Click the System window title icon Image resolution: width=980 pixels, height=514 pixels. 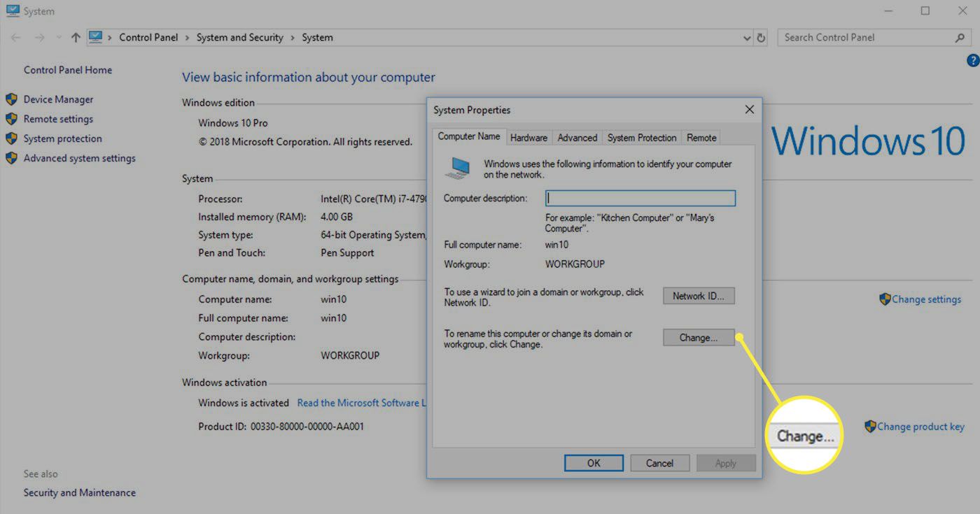13,11
